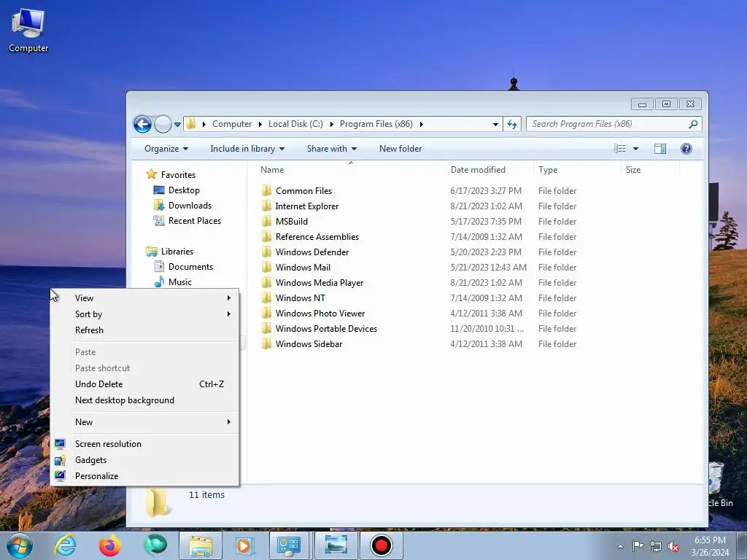Select Music library in navigation pane
747x560 pixels.
coord(179,282)
